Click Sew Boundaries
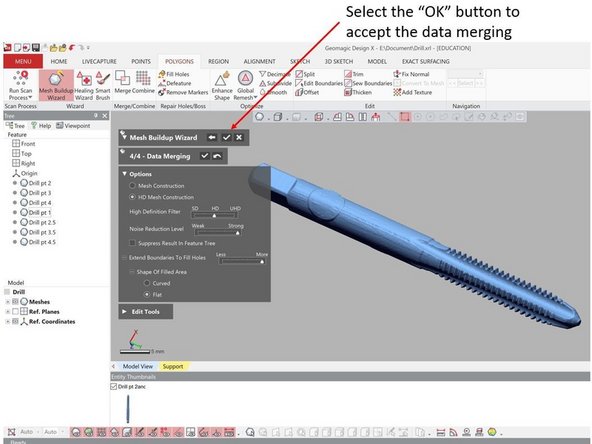 pos(368,83)
